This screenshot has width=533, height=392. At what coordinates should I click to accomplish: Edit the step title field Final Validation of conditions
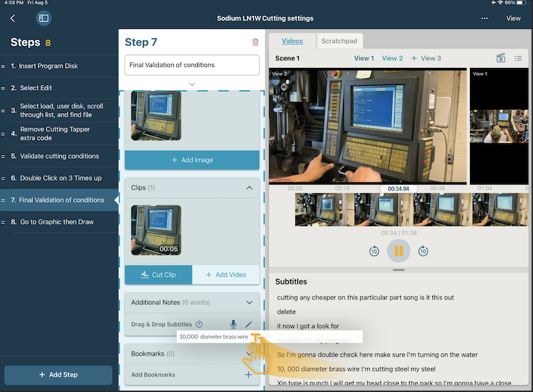pyautogui.click(x=192, y=65)
